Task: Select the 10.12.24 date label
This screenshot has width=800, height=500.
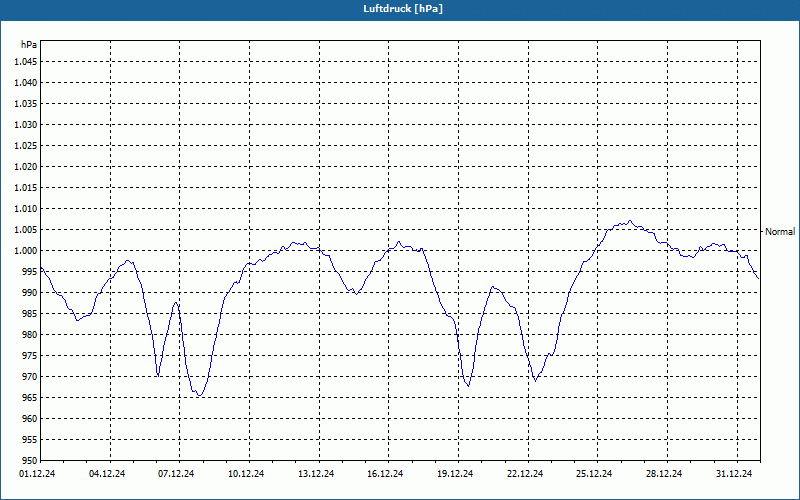Action: coord(246,474)
